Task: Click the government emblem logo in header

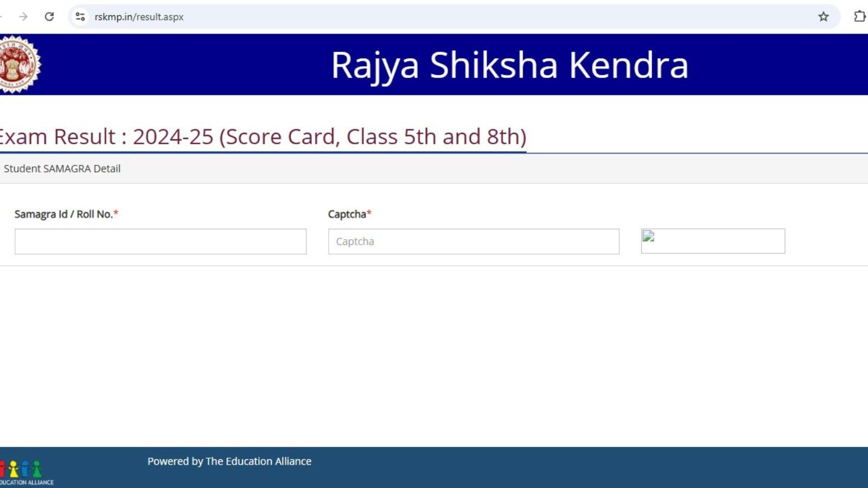Action: tap(19, 65)
